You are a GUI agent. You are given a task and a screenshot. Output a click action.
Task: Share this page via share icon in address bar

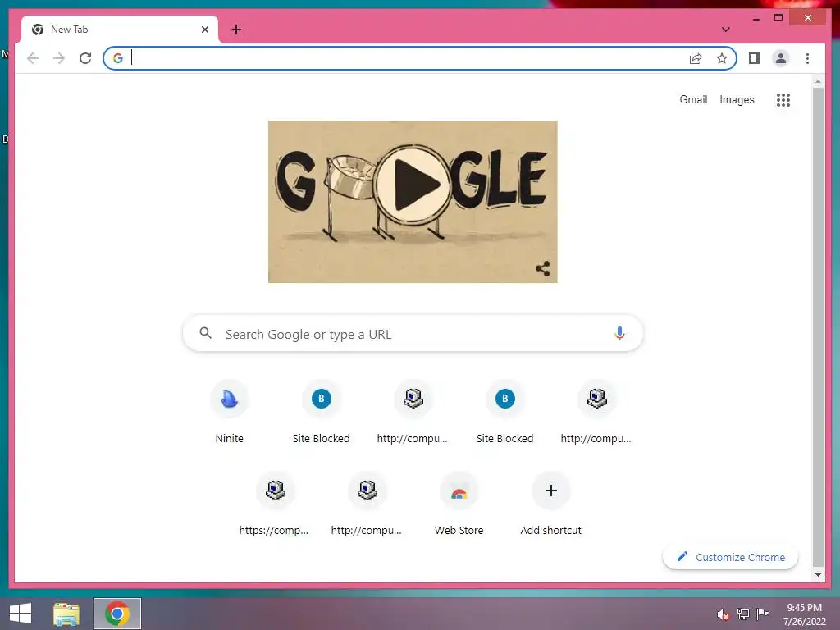point(696,58)
